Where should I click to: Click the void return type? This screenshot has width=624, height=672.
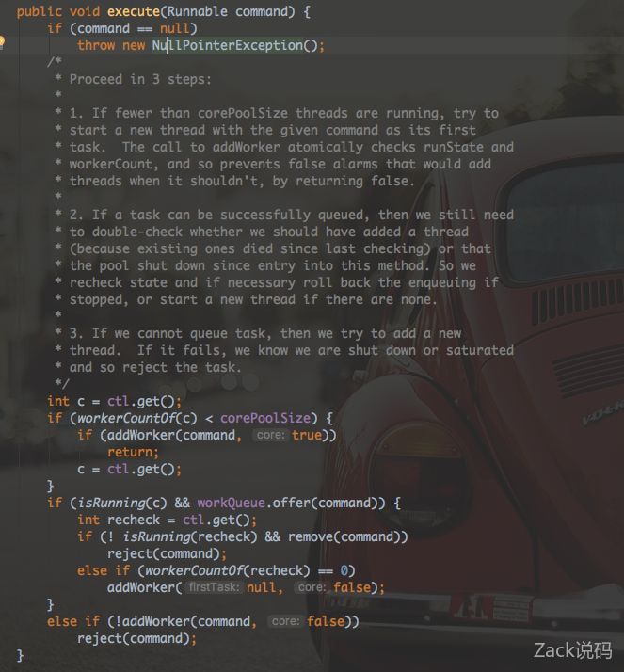tap(85, 11)
